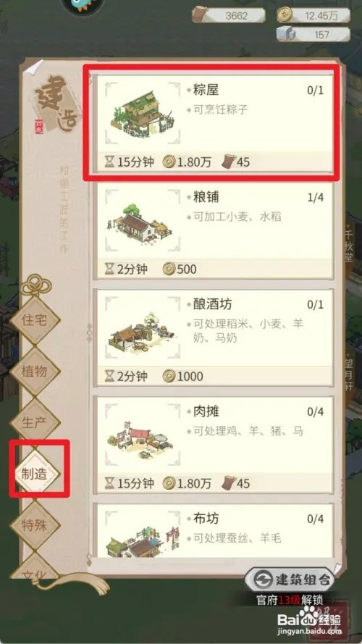The width and height of the screenshot is (362, 644).
Task: Switch to the 生产 category tab
Action: [x=35, y=422]
